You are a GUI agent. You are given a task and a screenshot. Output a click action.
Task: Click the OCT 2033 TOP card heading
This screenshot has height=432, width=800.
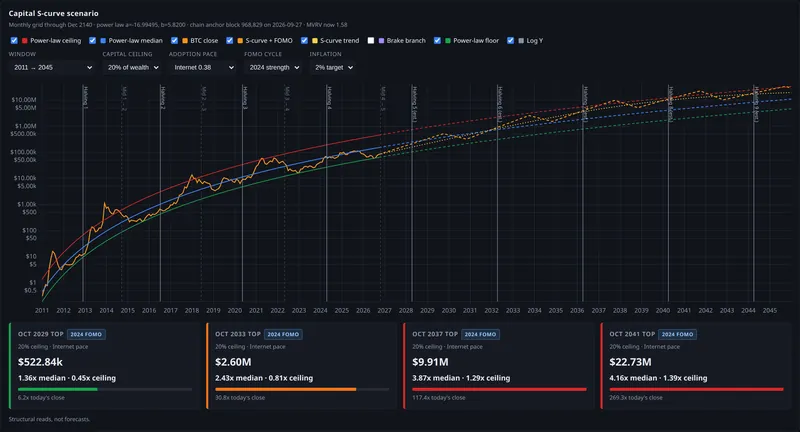pos(238,334)
